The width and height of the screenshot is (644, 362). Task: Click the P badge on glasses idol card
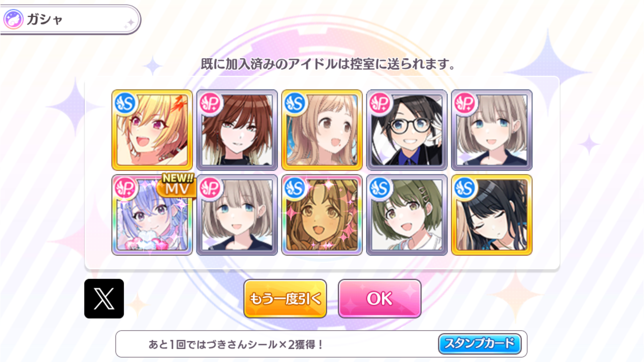380,103
